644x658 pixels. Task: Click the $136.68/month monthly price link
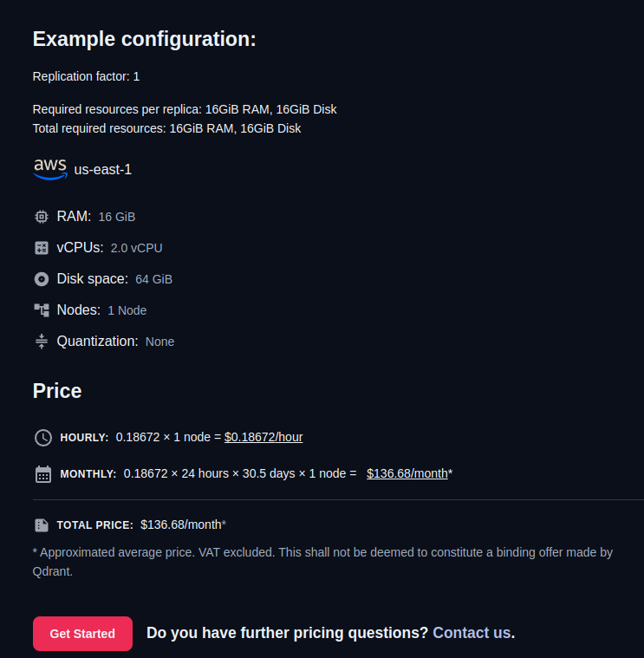tap(407, 473)
